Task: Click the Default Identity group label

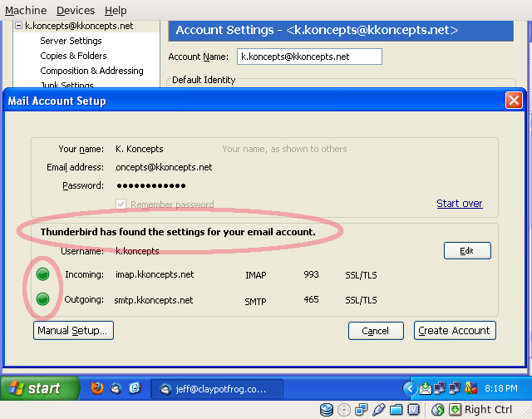Action: (x=204, y=80)
